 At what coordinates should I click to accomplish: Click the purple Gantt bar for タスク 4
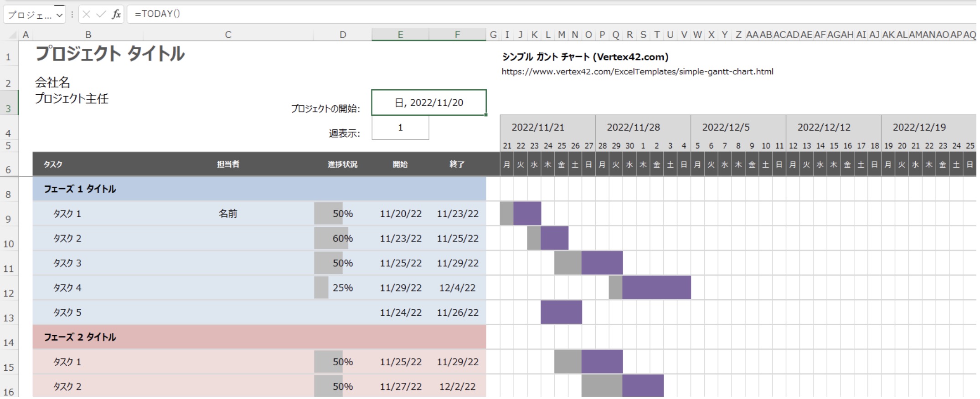[x=656, y=288]
